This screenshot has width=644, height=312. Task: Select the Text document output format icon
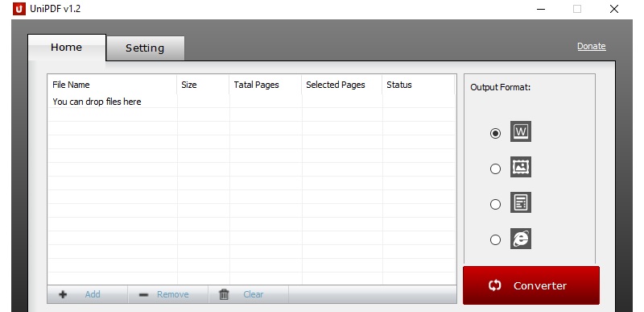(x=521, y=202)
